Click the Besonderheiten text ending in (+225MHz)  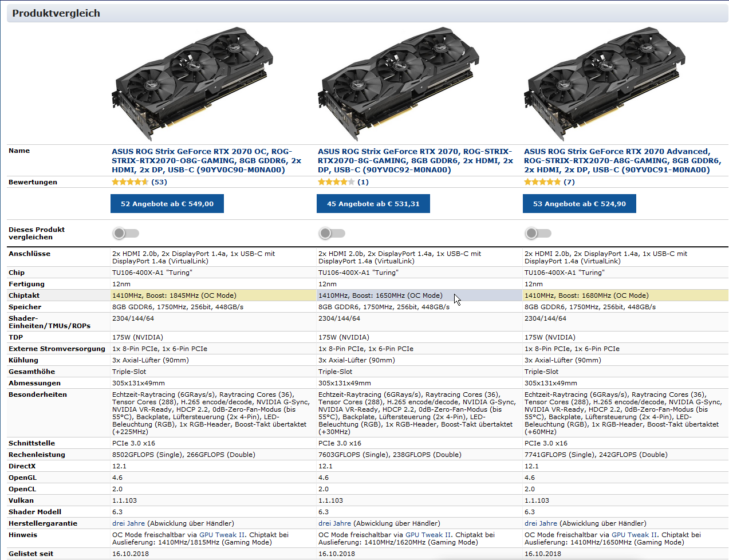pyautogui.click(x=211, y=413)
